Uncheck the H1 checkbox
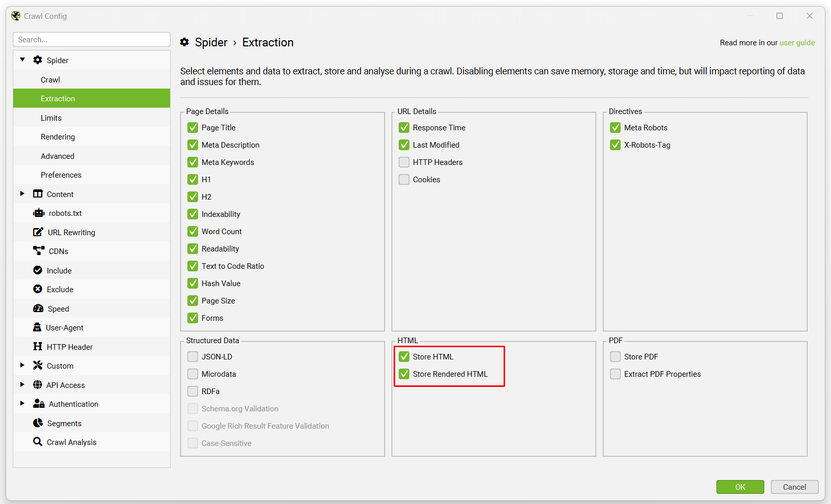The image size is (831, 504). click(192, 179)
